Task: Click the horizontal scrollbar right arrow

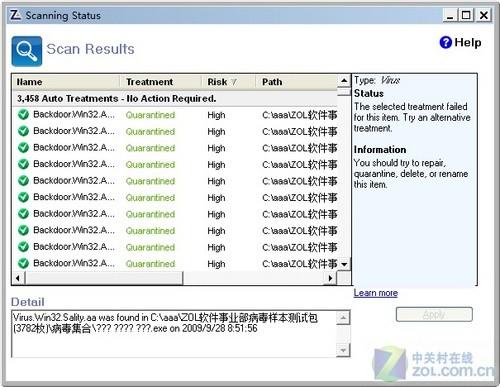Action: tap(330, 278)
